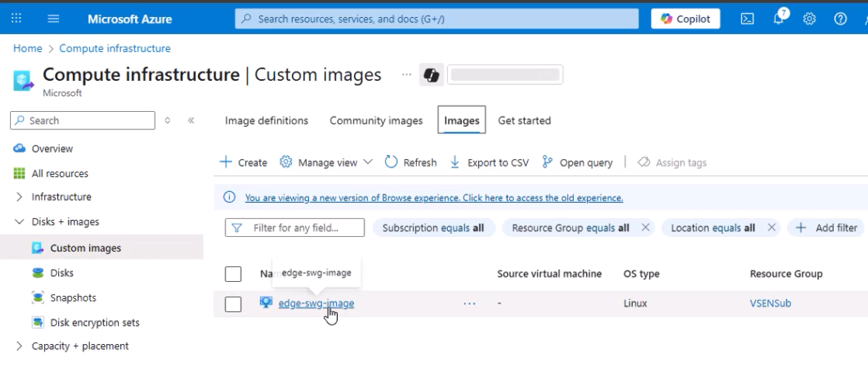
Task: Open portal settings gear
Action: [x=809, y=19]
